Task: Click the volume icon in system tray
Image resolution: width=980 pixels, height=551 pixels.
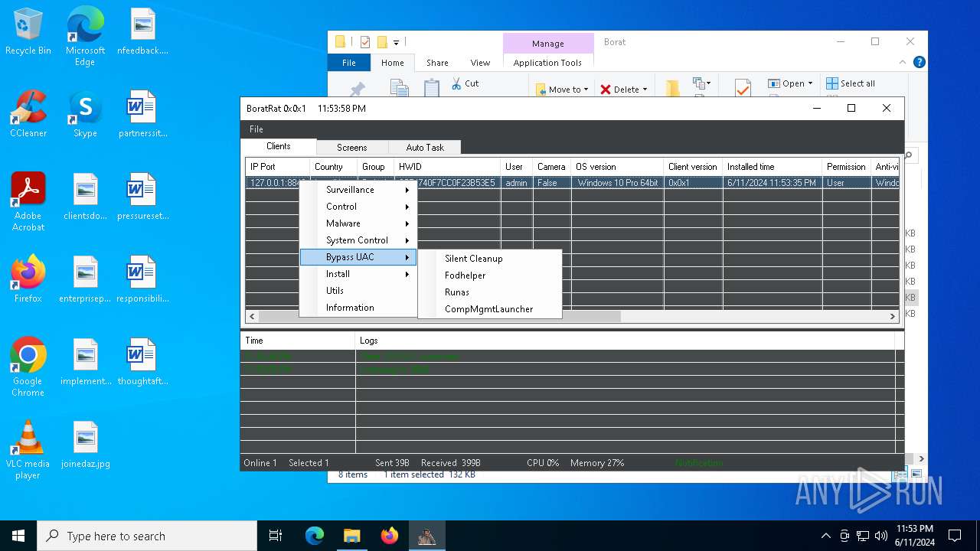Action: [x=881, y=536]
